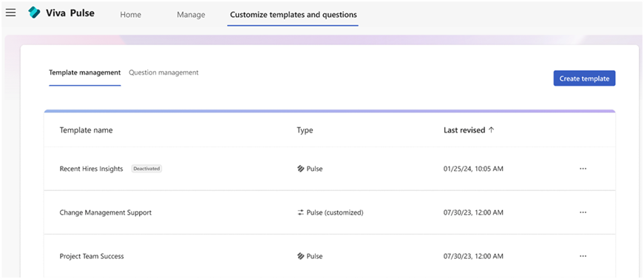Switch to Template management tab
Viewport: 644px width, 279px height.
coord(84,73)
